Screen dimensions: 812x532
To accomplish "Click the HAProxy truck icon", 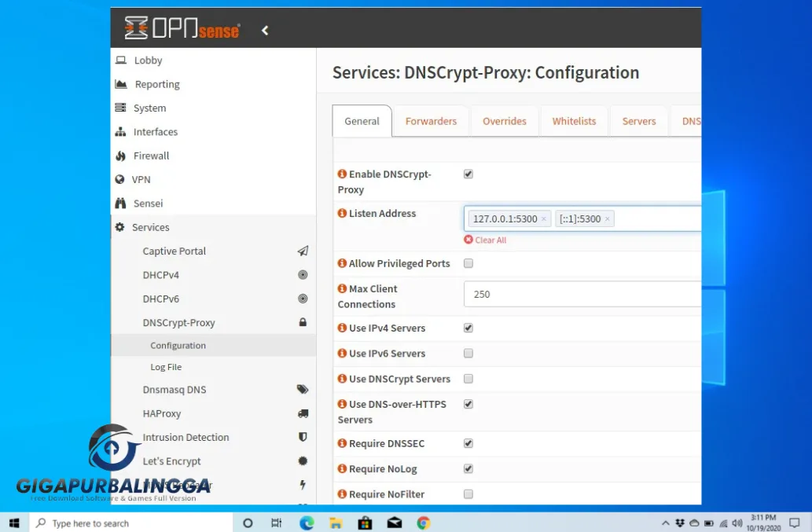I will [x=303, y=413].
